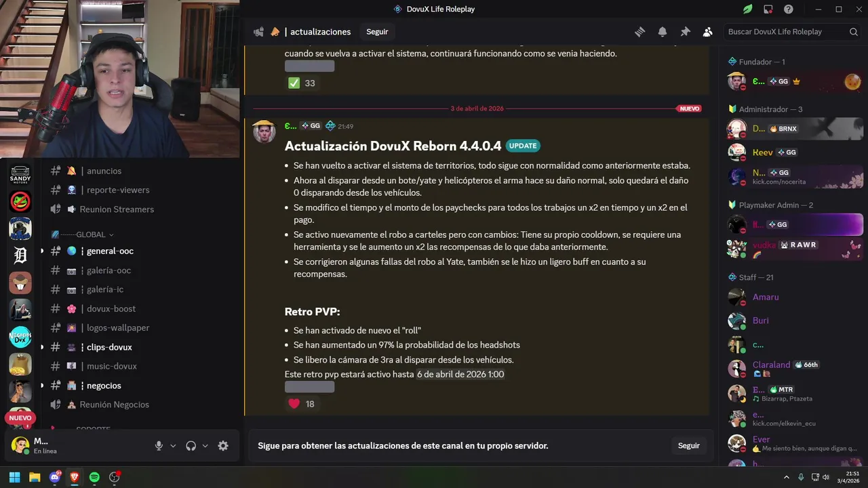Open staff member Amaru

795,297
